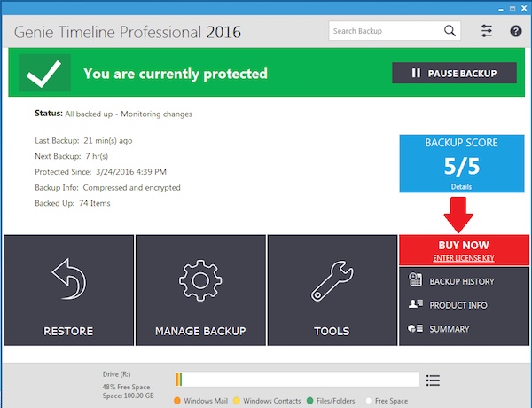The image size is (532, 408).
Task: Click the orange Windows Mail legend dot
Action: click(177, 401)
